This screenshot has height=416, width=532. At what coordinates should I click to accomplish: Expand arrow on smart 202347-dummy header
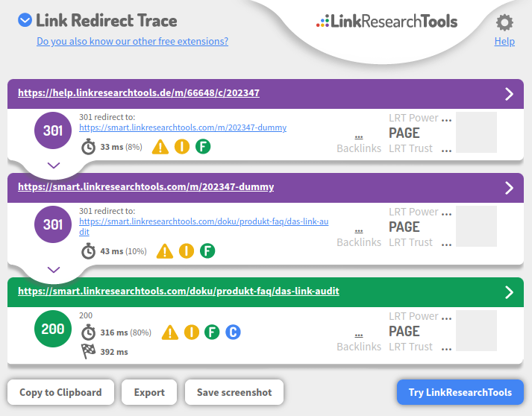click(x=509, y=188)
